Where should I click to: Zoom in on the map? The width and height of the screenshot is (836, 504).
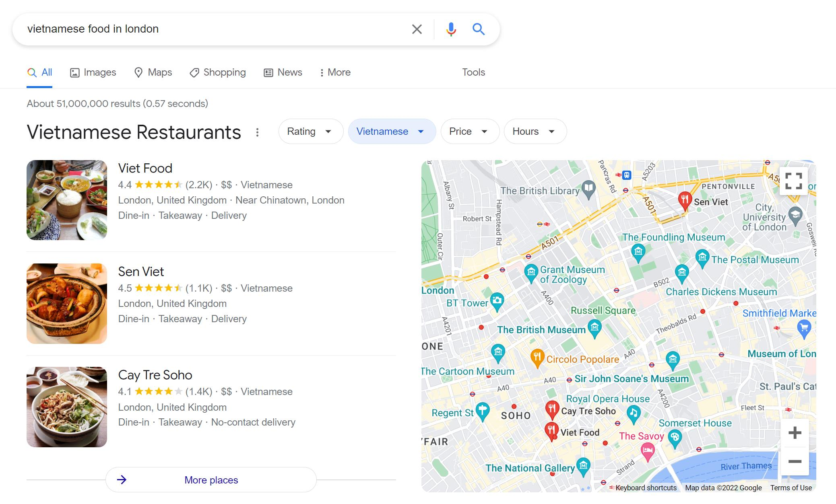tap(795, 433)
